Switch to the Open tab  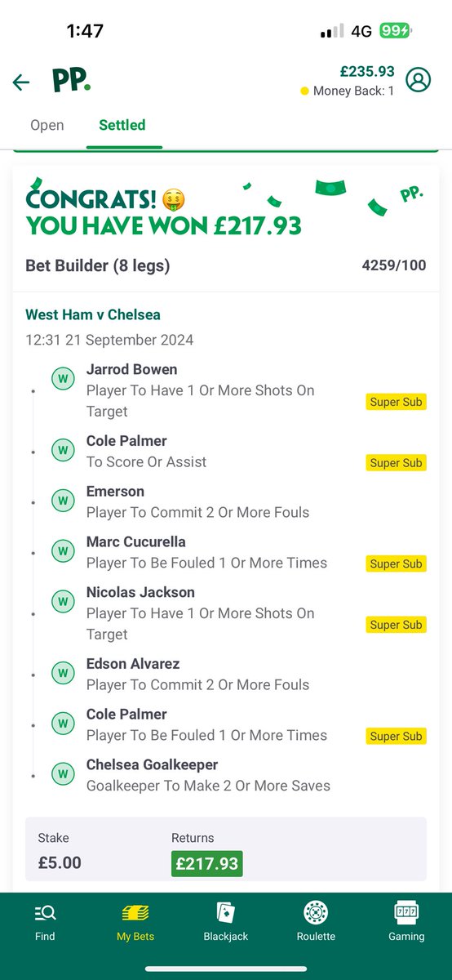tap(47, 125)
